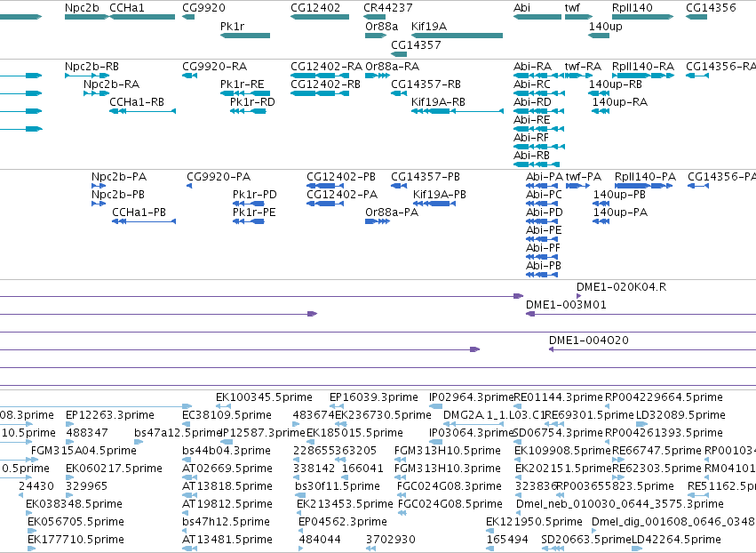Select the EP16039.3prime EST
Screen dimensions: 756x553
point(337,406)
